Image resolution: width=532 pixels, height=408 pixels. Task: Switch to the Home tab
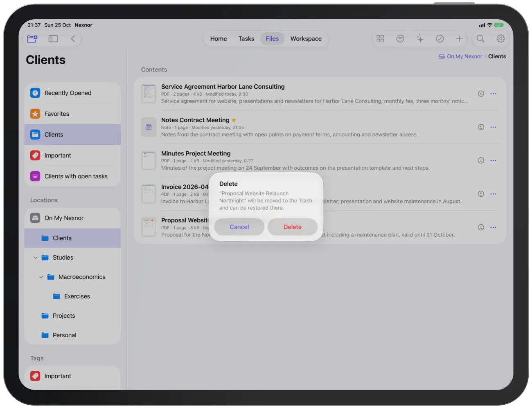[219, 39]
